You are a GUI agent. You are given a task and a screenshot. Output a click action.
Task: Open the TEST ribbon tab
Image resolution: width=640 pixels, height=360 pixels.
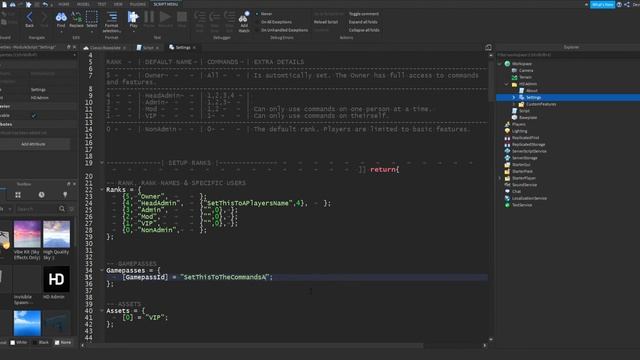click(x=102, y=4)
